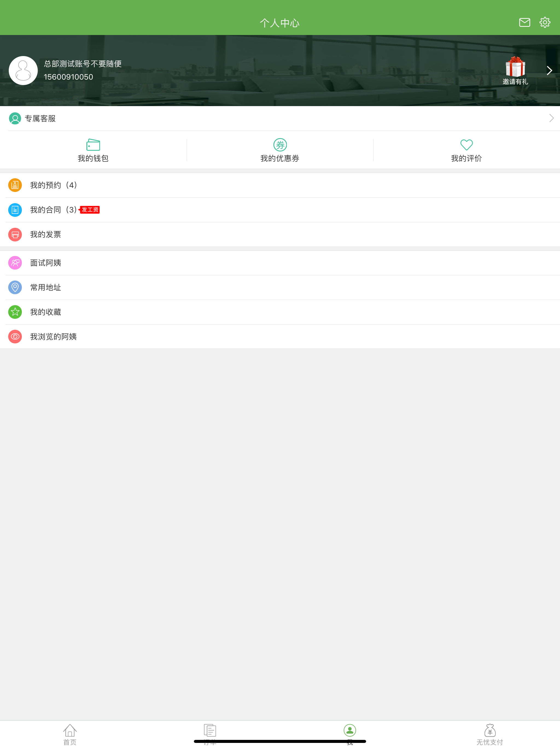Open 我的优惠券 label

[280, 158]
